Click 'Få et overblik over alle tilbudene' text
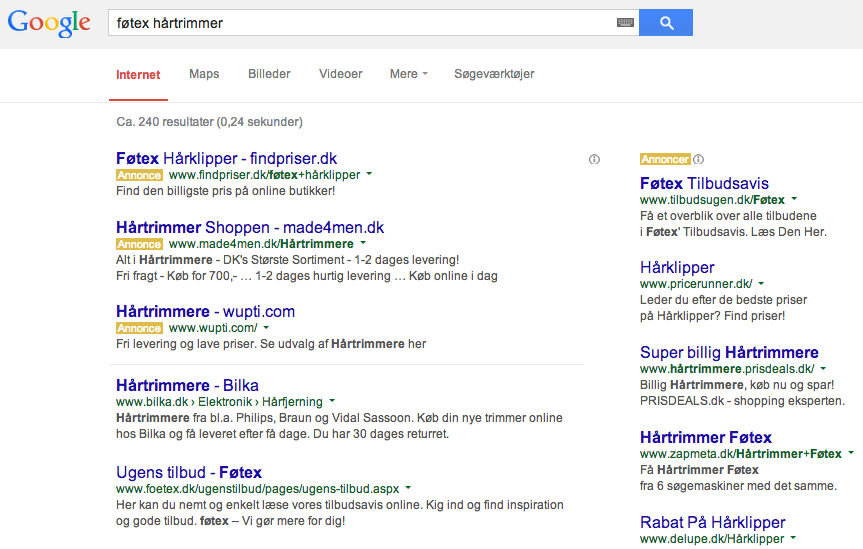Viewport: 863px width, 549px height. click(728, 216)
